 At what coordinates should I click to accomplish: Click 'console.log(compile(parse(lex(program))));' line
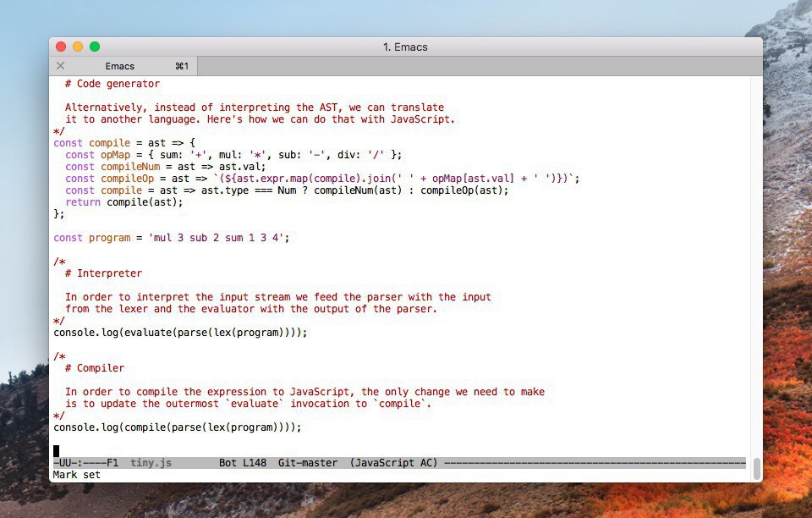point(177,427)
